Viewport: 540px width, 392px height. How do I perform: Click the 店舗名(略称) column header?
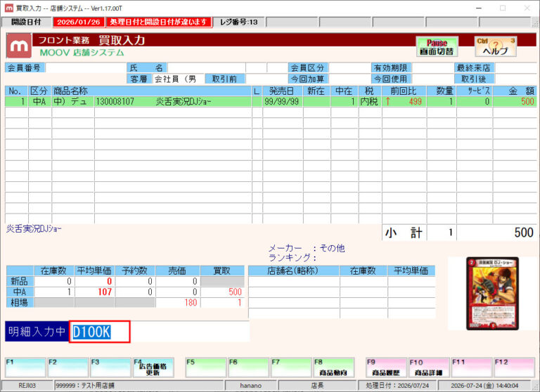click(x=293, y=270)
